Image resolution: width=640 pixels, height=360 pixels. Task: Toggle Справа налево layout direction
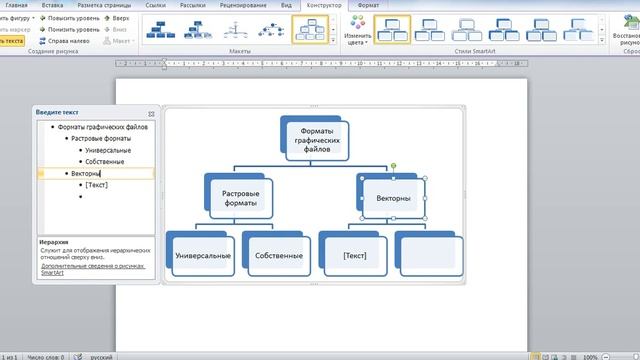point(64,41)
